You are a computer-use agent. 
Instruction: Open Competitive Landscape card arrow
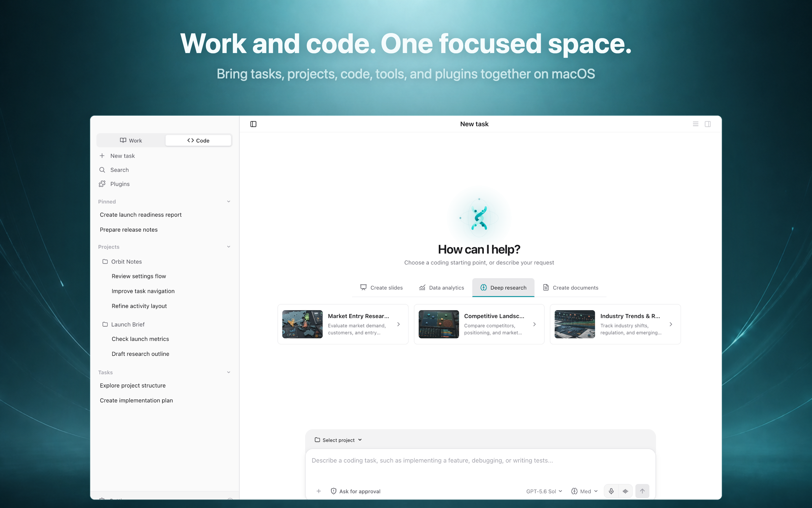(x=534, y=324)
